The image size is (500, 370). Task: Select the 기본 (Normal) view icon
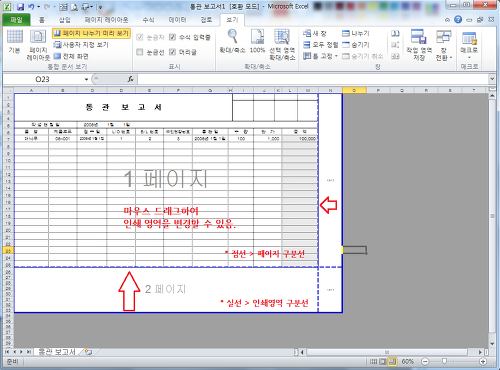click(15, 41)
